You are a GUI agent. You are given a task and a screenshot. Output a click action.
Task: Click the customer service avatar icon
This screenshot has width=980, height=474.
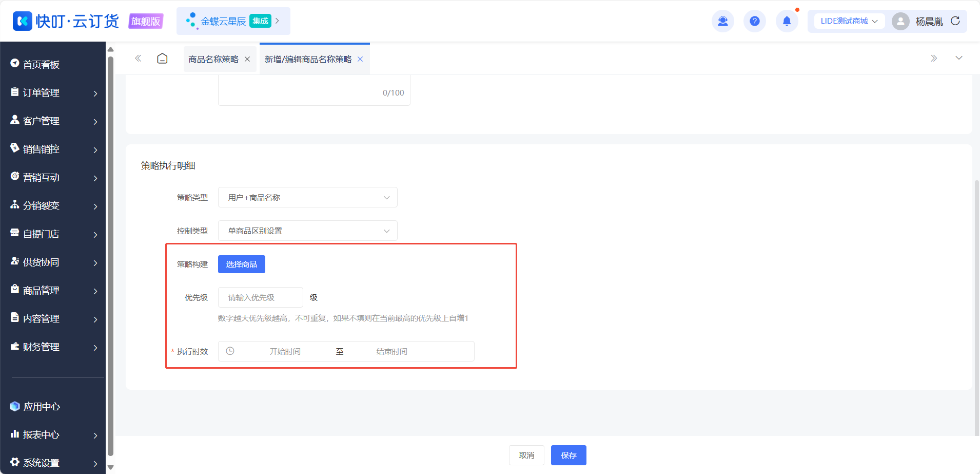[x=722, y=21]
